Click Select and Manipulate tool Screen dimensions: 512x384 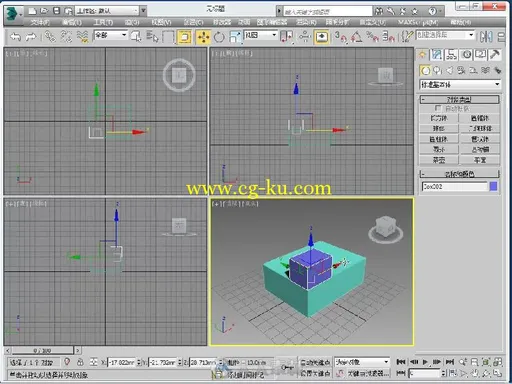coord(304,37)
